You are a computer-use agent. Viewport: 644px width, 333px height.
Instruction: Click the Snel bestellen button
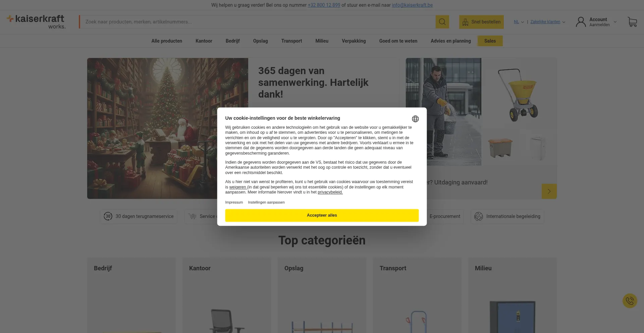(481, 22)
